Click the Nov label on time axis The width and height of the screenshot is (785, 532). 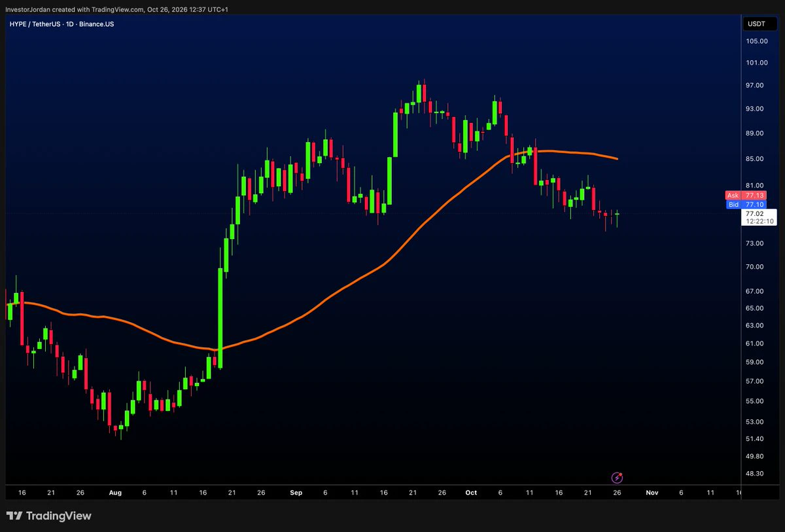pyautogui.click(x=651, y=492)
